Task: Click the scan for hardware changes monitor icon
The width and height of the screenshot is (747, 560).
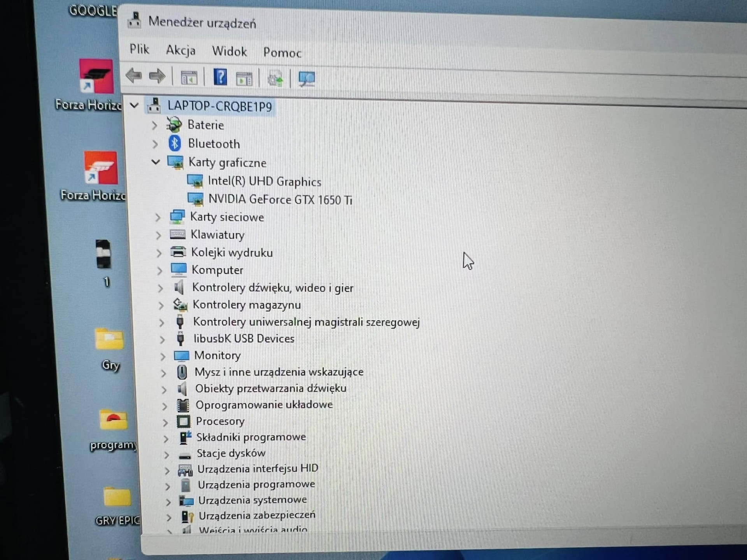Action: click(x=307, y=79)
